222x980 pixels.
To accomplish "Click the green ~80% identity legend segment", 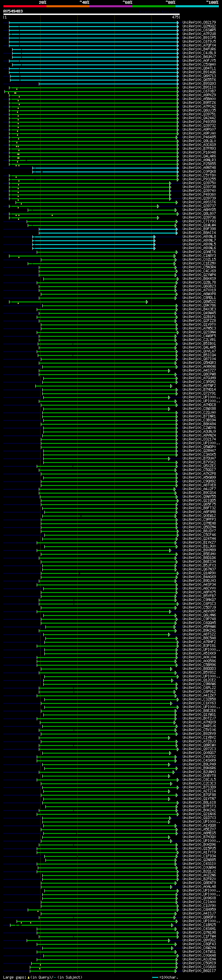I will [x=154, y=6].
